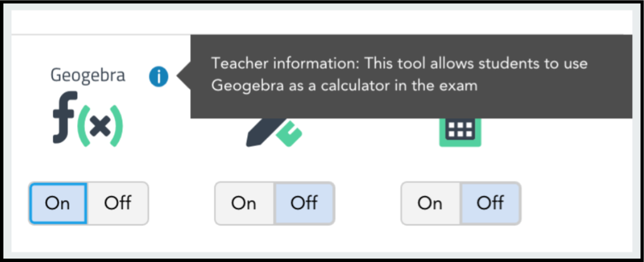Image resolution: width=644 pixels, height=262 pixels.
Task: Click the dark pencil tool icon
Action: (x=263, y=132)
